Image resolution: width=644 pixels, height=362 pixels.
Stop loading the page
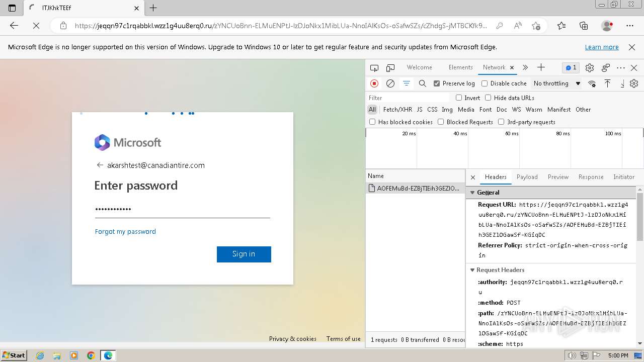36,26
